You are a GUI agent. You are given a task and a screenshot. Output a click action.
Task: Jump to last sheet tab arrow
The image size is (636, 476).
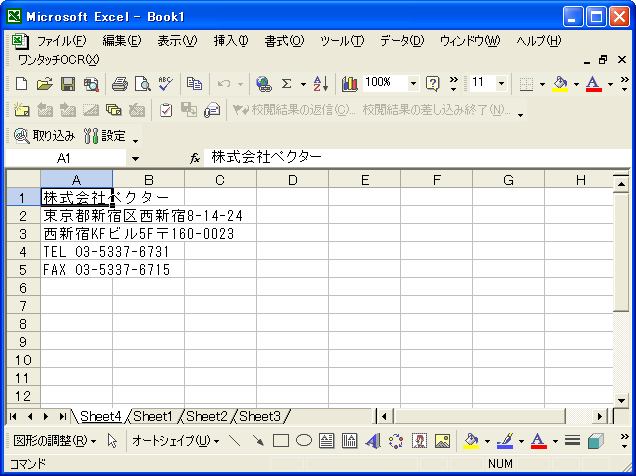(x=62, y=416)
